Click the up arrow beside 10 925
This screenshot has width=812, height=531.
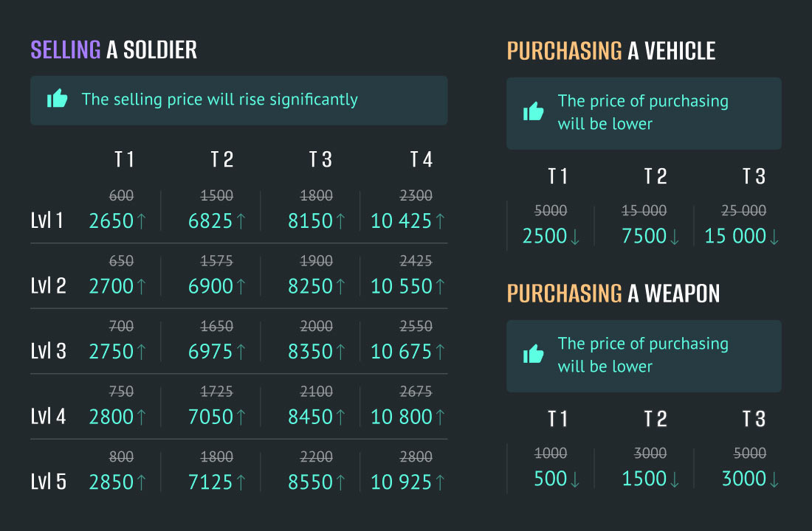point(440,483)
